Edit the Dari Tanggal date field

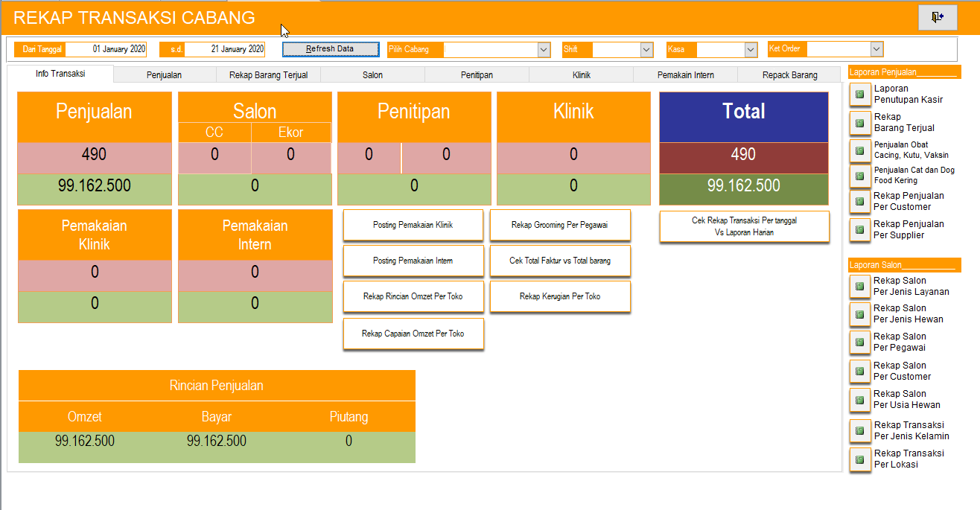[x=106, y=49]
